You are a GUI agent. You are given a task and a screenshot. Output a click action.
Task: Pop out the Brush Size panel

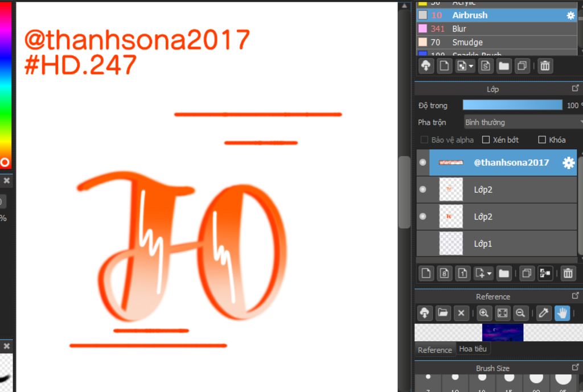(x=575, y=367)
